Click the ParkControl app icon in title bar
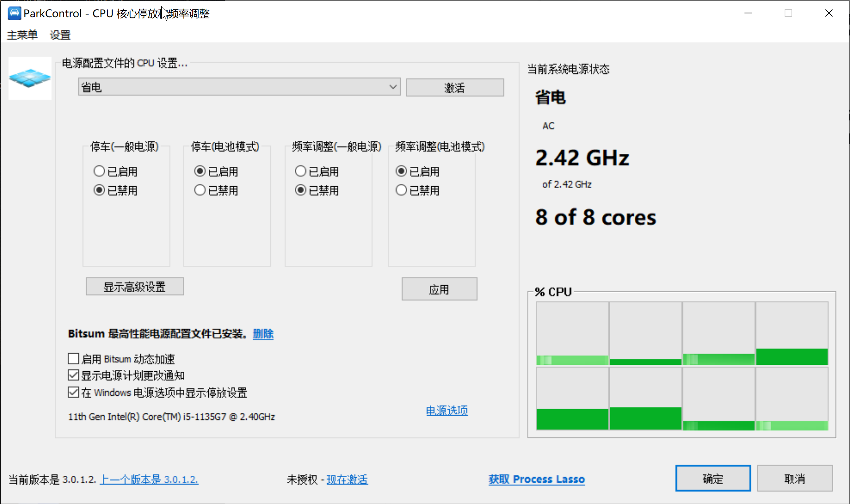Viewport: 850px width, 504px height. [x=14, y=13]
